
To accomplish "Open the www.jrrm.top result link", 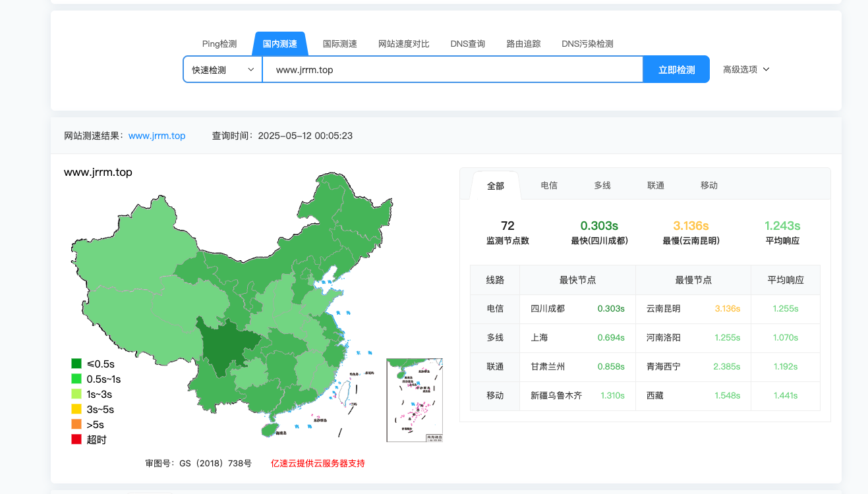I will point(157,136).
